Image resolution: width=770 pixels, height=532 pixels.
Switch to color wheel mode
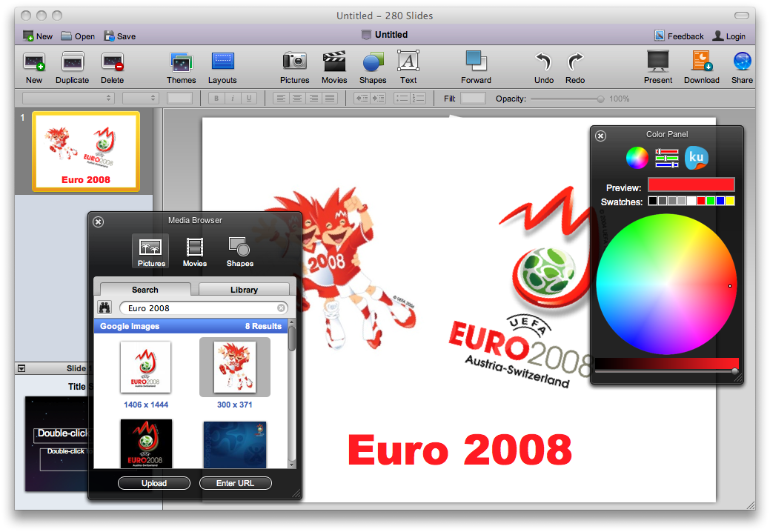(x=637, y=158)
